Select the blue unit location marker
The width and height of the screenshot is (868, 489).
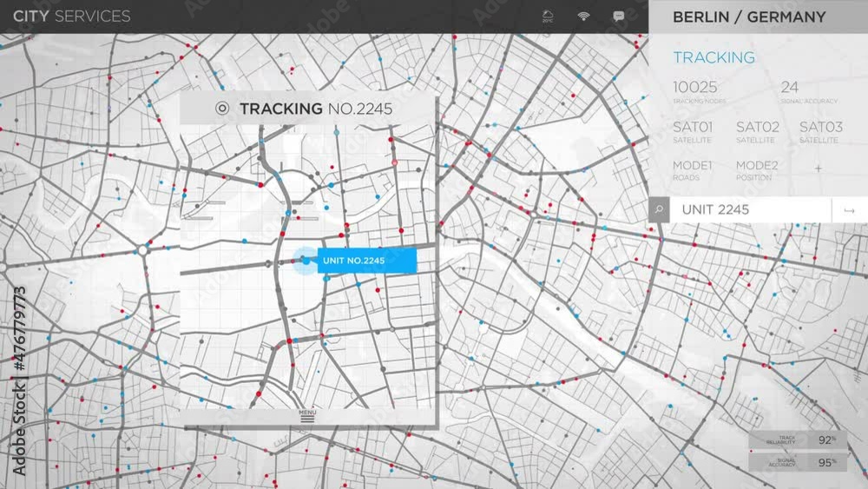305,261
